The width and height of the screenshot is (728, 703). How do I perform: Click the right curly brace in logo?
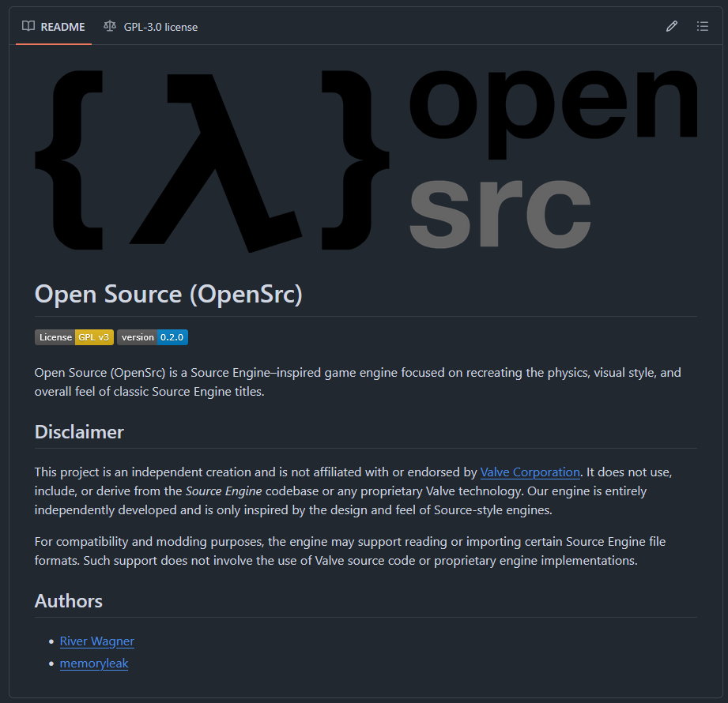click(x=356, y=160)
